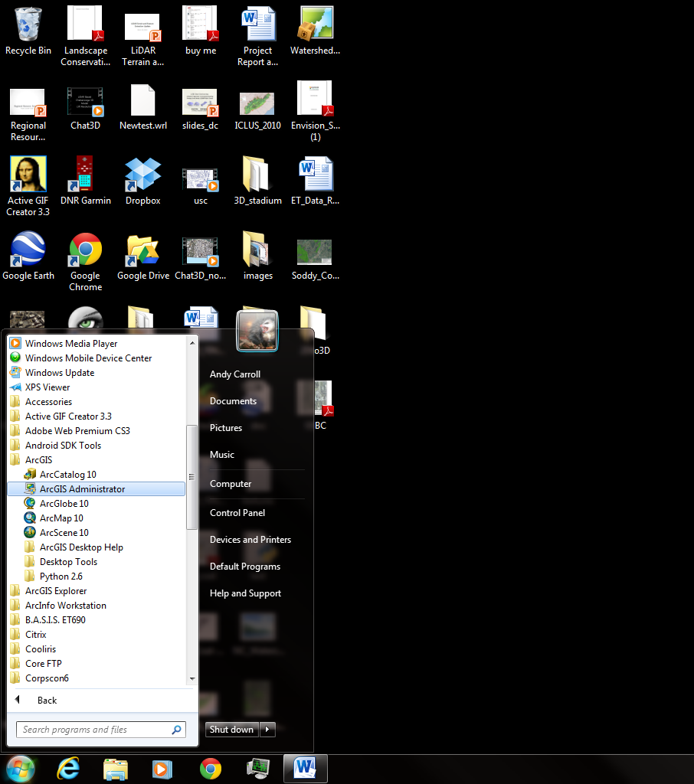694x784 pixels.
Task: Open the system monitor taskbar icon
Action: (x=258, y=769)
